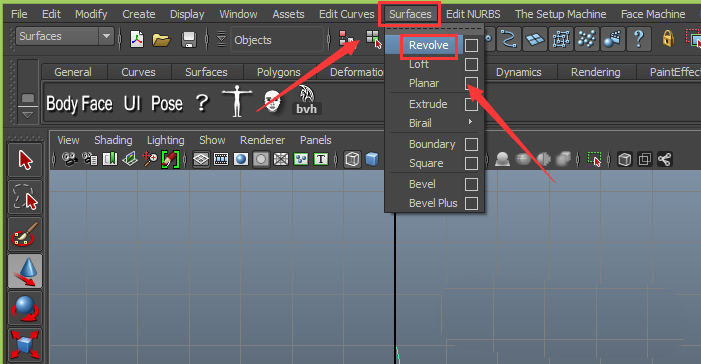Screen dimensions: 701x364
Task: Open a scene with the folder icon
Action: 161,40
